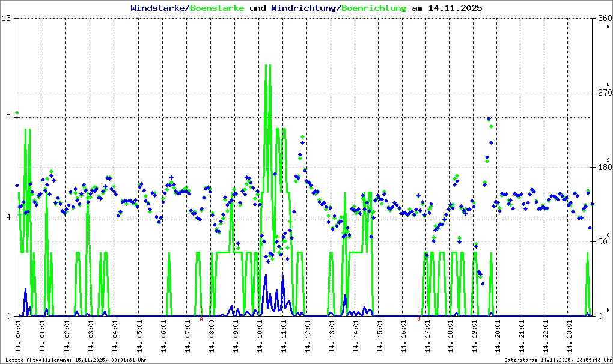This screenshot has height=364, width=613.
Task: Click the compass letter "N" below 360
Action: [608, 26]
